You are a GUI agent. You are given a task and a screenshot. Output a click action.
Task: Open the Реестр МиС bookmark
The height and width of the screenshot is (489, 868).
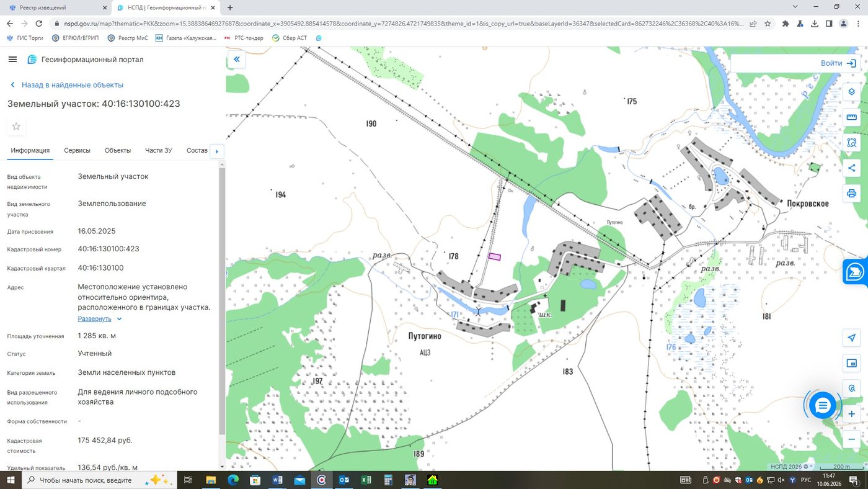pyautogui.click(x=128, y=38)
